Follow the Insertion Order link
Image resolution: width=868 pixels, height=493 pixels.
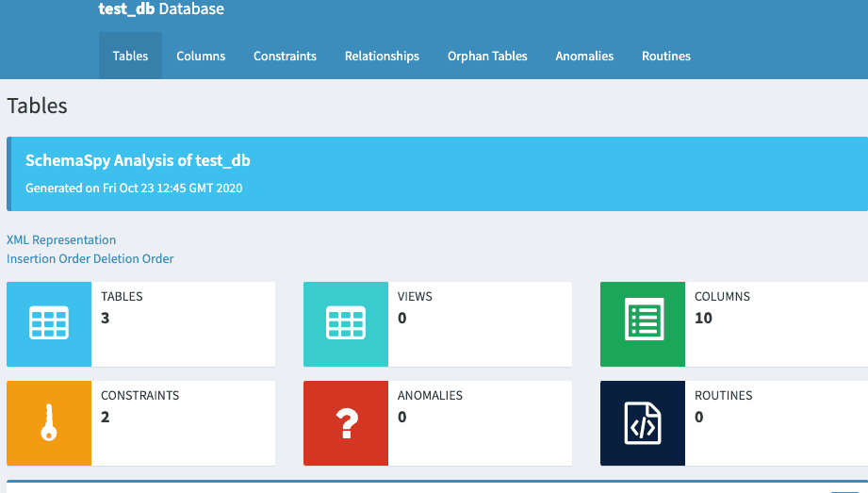[x=49, y=258]
